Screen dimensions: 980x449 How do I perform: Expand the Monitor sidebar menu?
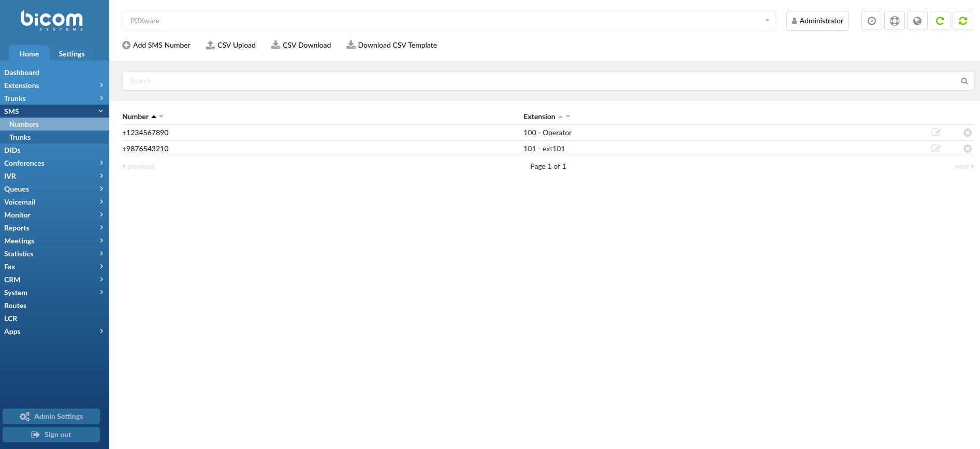click(54, 215)
